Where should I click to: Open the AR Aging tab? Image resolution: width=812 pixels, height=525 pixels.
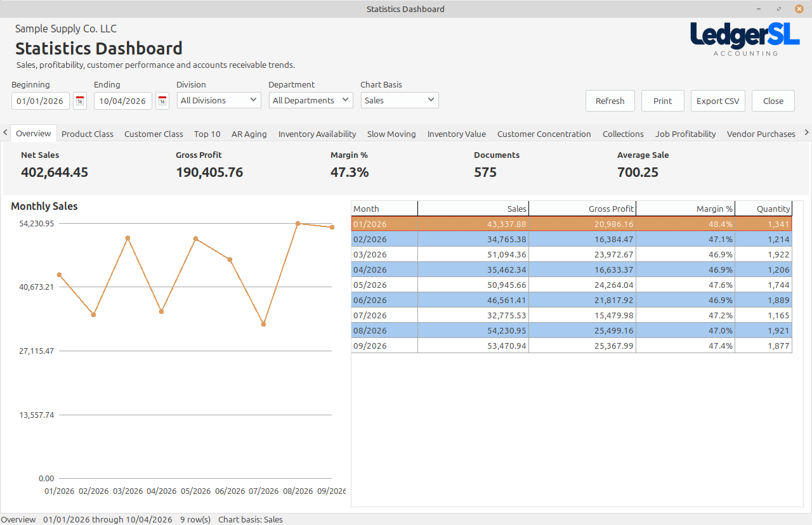coord(249,134)
